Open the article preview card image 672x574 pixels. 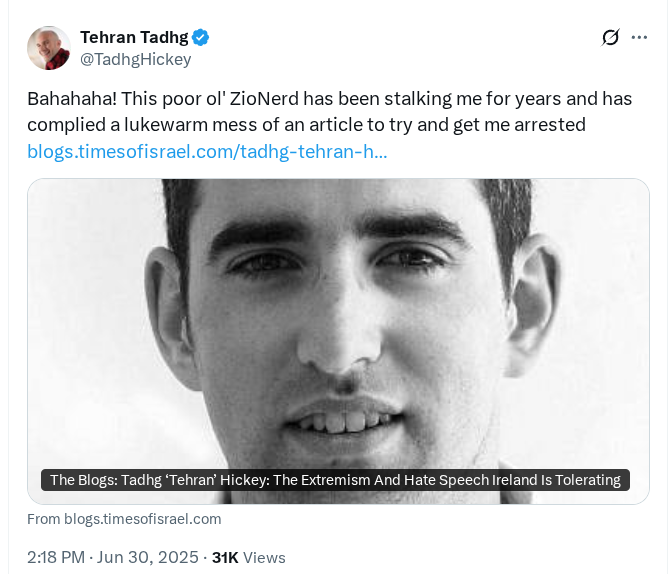tap(338, 341)
